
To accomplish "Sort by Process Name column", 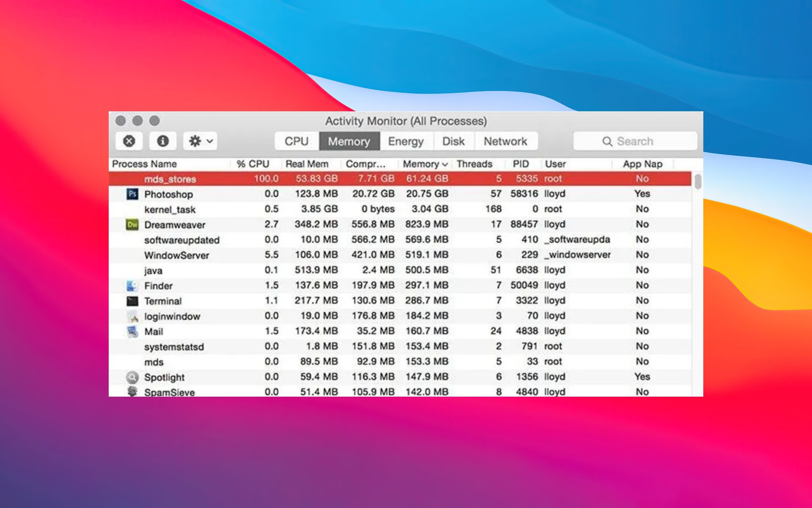I will [x=145, y=164].
